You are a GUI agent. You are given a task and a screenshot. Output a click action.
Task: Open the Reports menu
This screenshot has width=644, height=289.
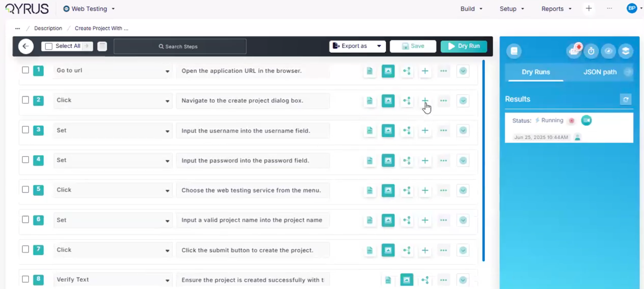coord(556,9)
